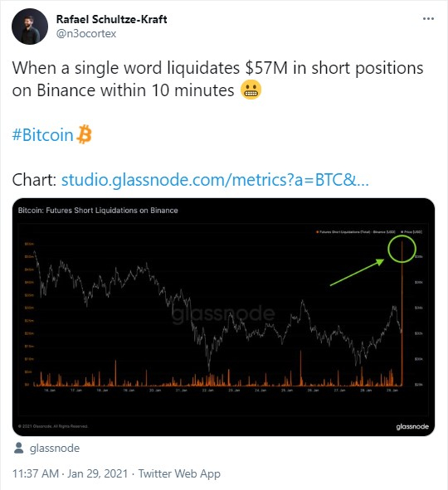This screenshot has height=490, width=448.
Task: Click the Twitter Web App source label
Action: pos(179,473)
